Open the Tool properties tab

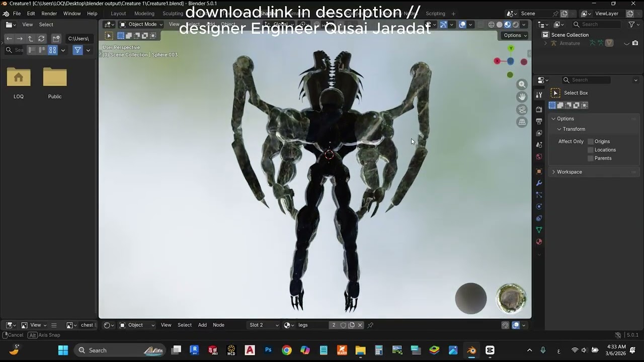[x=539, y=95]
